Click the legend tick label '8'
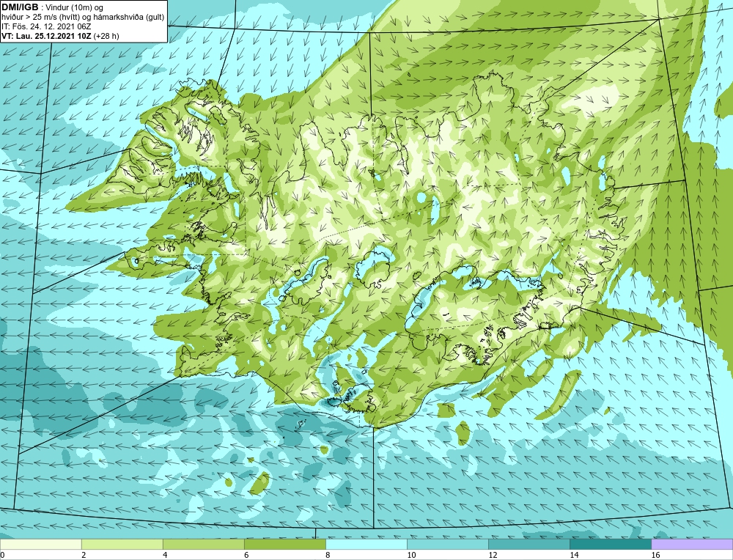Screen dimensions: 733x560 click(x=328, y=555)
